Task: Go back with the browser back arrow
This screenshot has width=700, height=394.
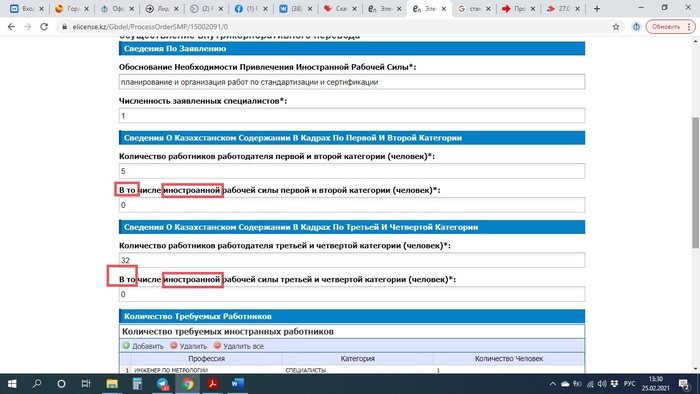Action: 11,27
